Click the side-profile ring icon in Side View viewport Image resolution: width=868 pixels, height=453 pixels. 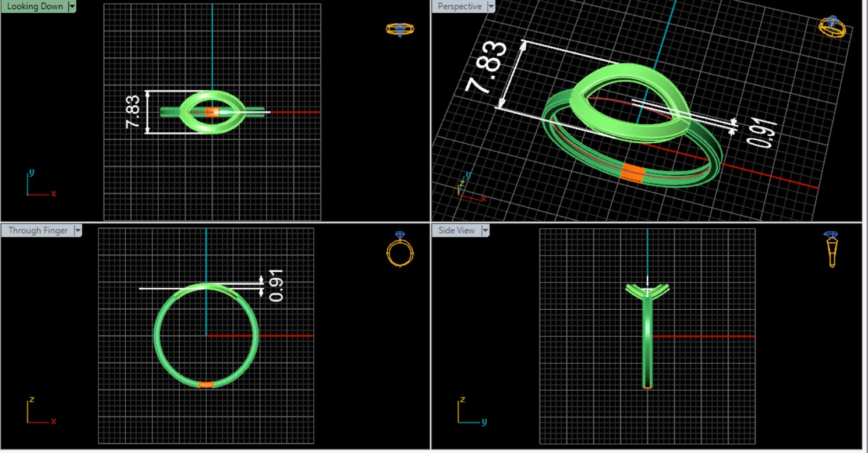pyautogui.click(x=831, y=249)
